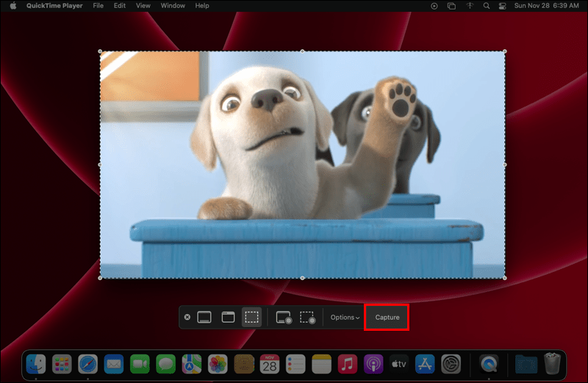The image size is (588, 383).
Task: Open Spotlight search from menu bar
Action: 487,6
